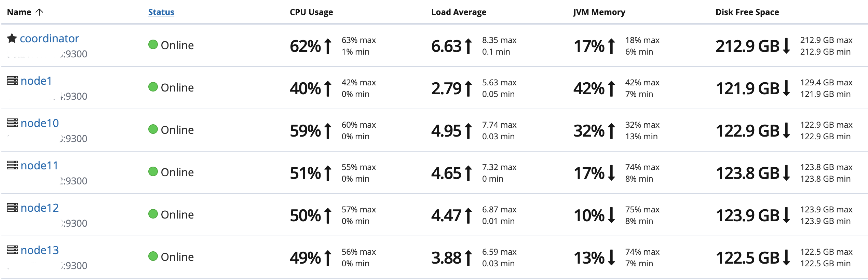Viewport: 868px width, 280px height.
Task: Toggle sort arrow beside the Name header
Action: click(40, 12)
